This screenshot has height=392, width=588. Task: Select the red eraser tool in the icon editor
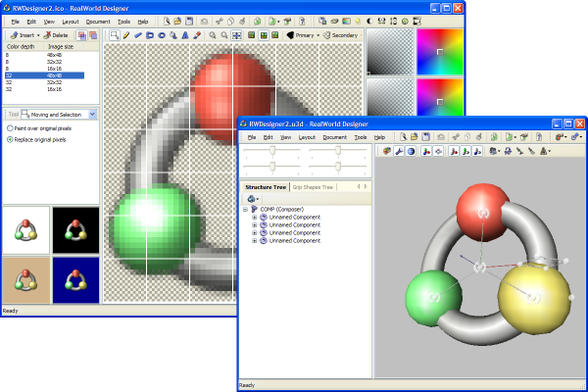point(197,35)
